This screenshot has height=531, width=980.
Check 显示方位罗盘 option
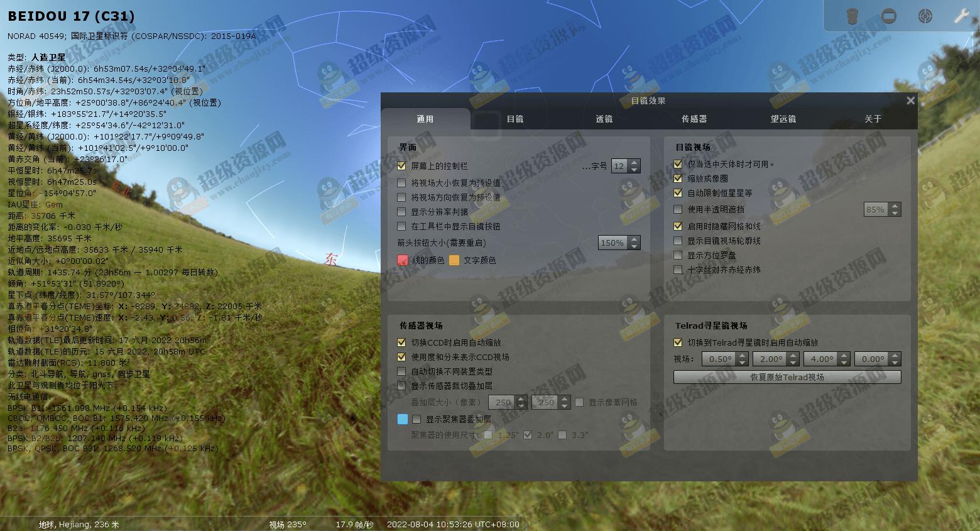[x=678, y=255]
